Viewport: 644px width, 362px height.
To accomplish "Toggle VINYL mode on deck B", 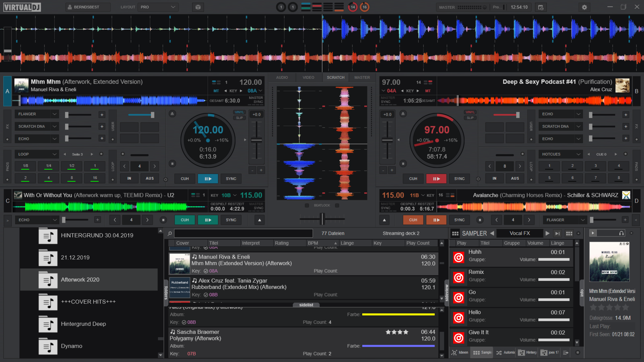I will pos(470,112).
